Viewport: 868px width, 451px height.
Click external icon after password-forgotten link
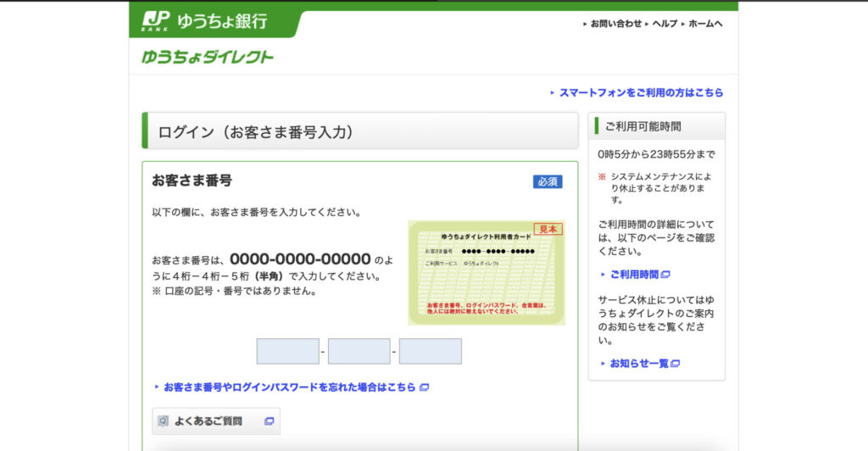(x=424, y=387)
